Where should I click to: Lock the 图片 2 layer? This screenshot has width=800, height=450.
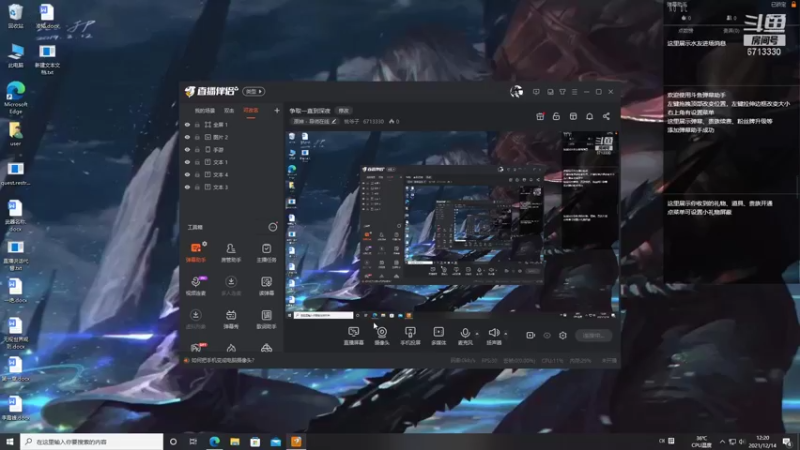pyautogui.click(x=197, y=137)
